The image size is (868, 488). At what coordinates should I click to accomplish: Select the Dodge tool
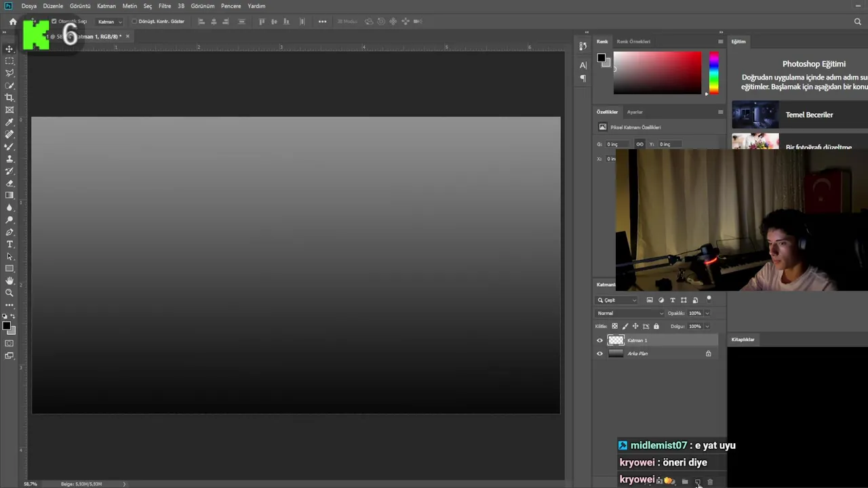9,220
